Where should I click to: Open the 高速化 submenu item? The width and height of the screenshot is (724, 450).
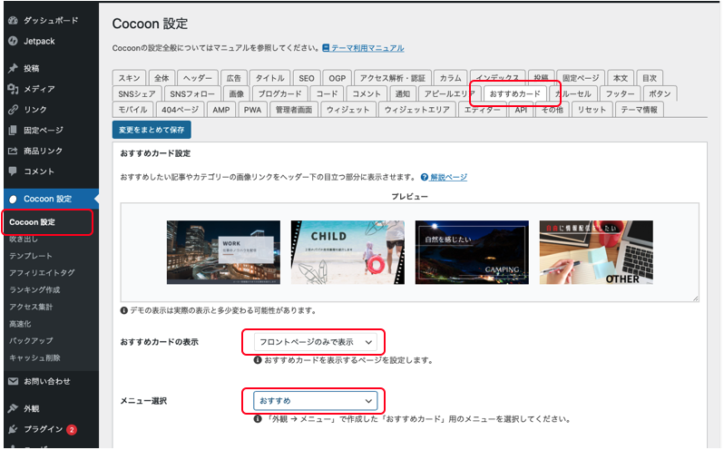pos(20,324)
